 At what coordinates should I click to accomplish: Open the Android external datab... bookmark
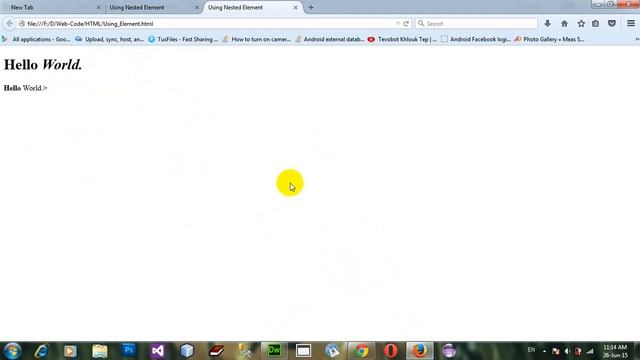point(329,39)
